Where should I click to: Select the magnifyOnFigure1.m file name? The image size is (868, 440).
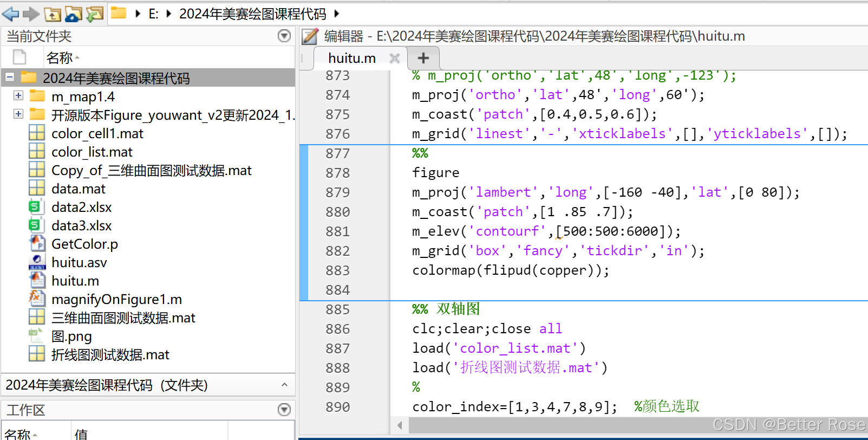coord(116,299)
